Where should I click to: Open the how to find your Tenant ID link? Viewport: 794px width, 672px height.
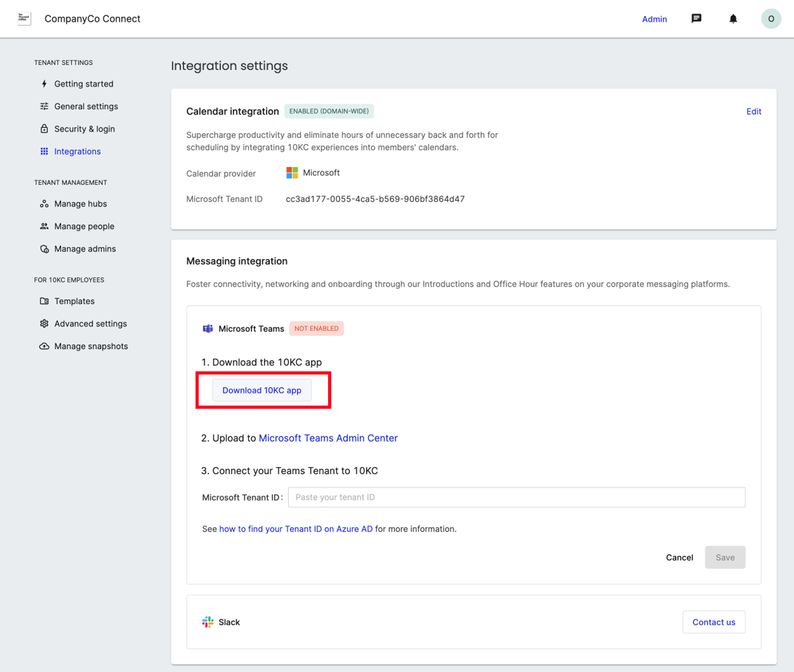tap(295, 529)
